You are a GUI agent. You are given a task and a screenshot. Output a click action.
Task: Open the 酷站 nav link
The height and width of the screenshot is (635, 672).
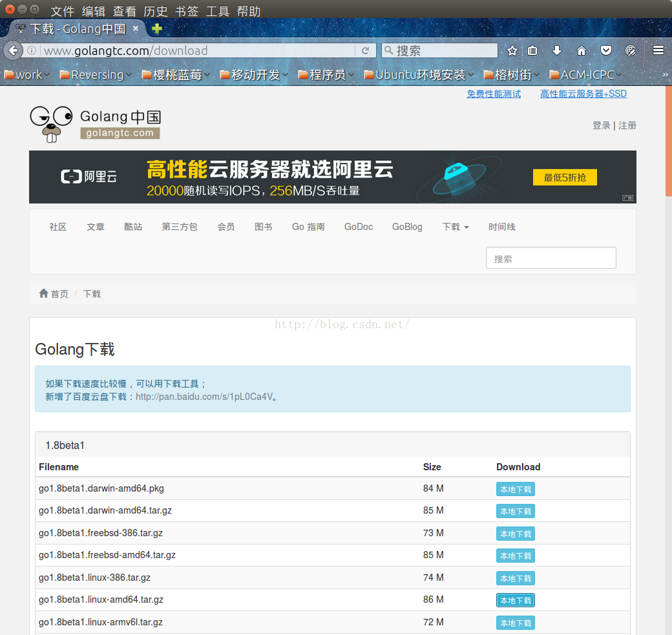pos(133,227)
